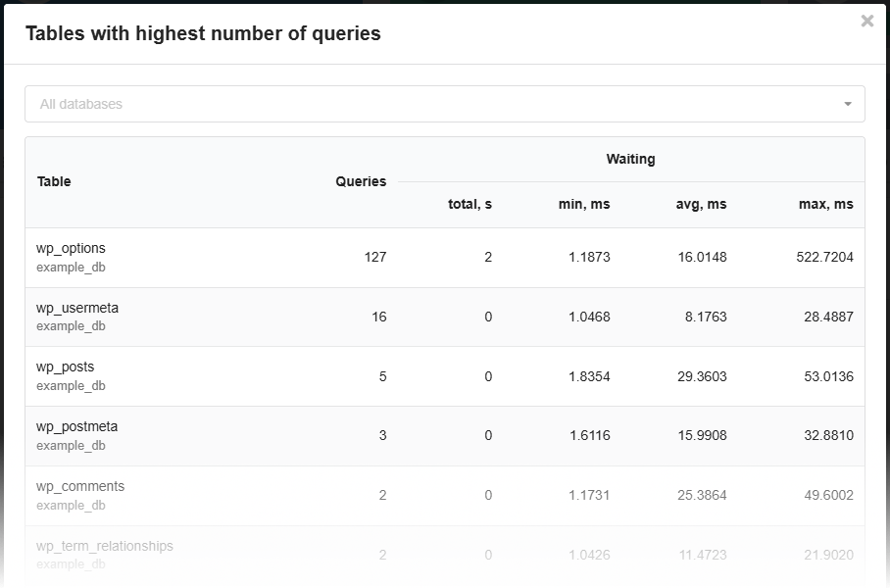
Task: Click the example_db label under wp_posts
Action: point(71,386)
